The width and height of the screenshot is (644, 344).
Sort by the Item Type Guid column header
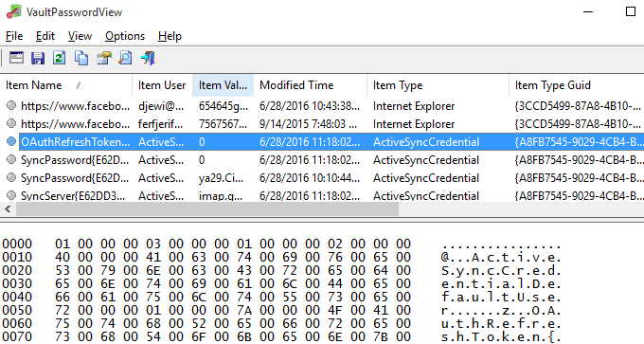point(576,85)
